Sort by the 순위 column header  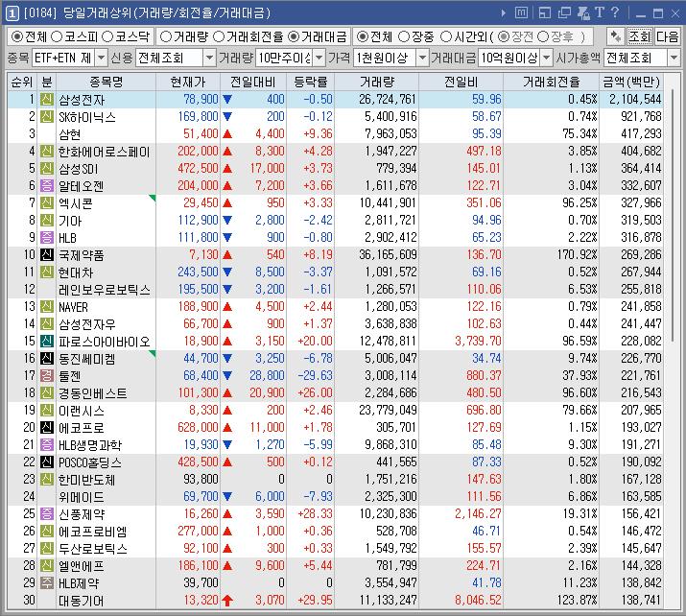point(22,82)
